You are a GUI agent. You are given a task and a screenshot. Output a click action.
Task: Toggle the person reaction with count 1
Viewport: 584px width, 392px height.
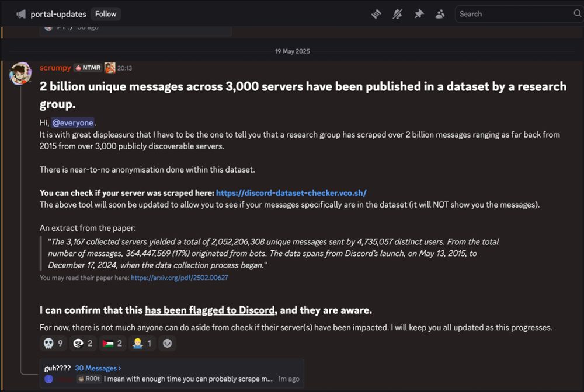tap(142, 343)
